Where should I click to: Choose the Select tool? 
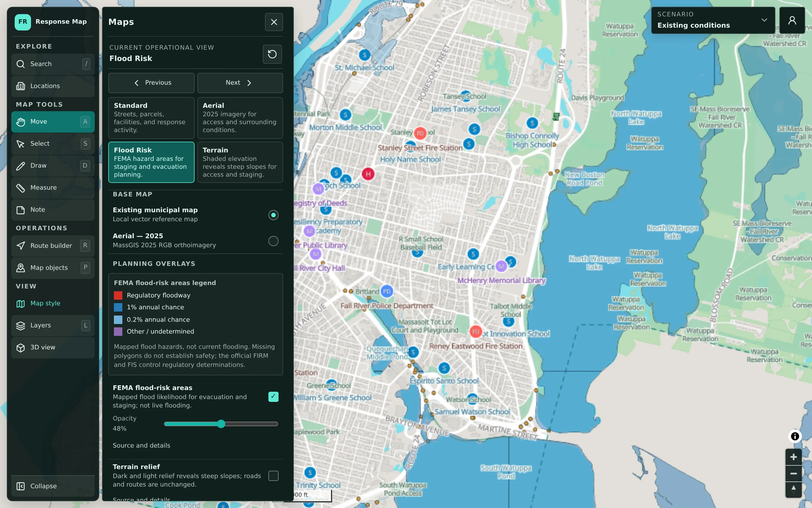(53, 144)
